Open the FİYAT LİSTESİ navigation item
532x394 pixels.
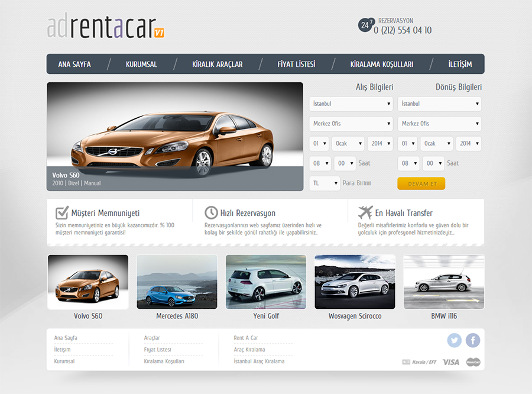(296, 64)
